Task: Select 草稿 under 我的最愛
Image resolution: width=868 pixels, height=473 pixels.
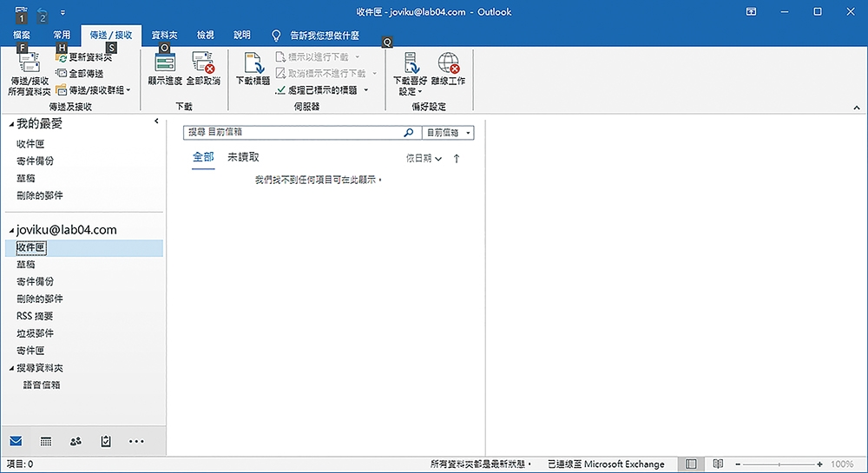Action: 26,178
